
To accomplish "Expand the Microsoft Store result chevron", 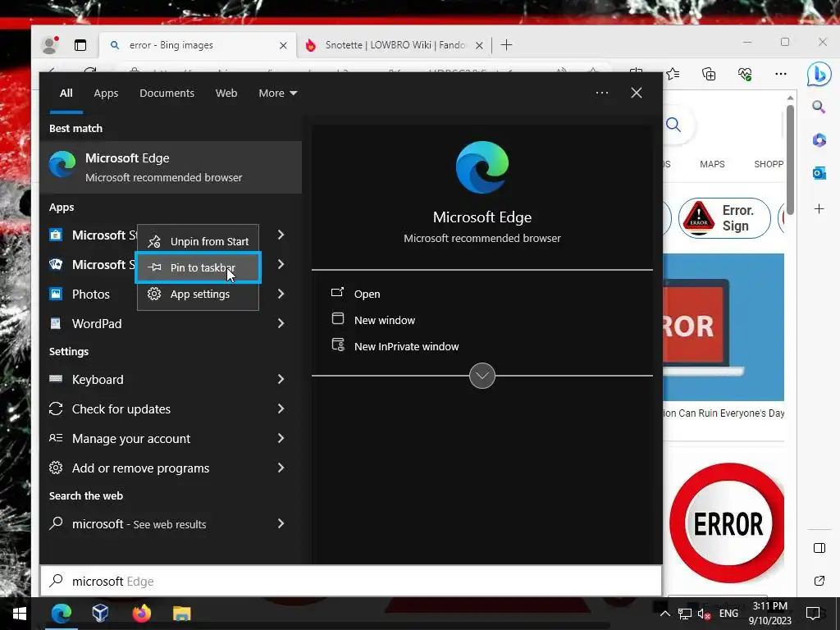I will 281,235.
